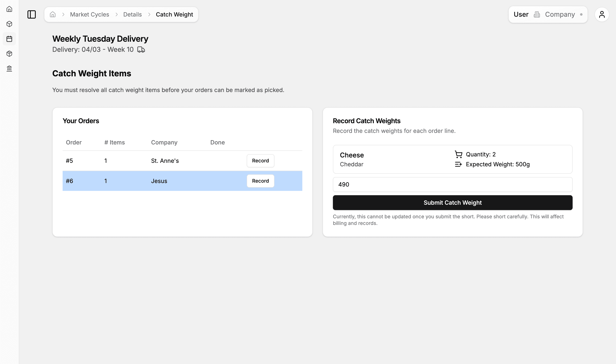Click the delivery truck icon
Screen dimensions: 616x364
(x=141, y=50)
